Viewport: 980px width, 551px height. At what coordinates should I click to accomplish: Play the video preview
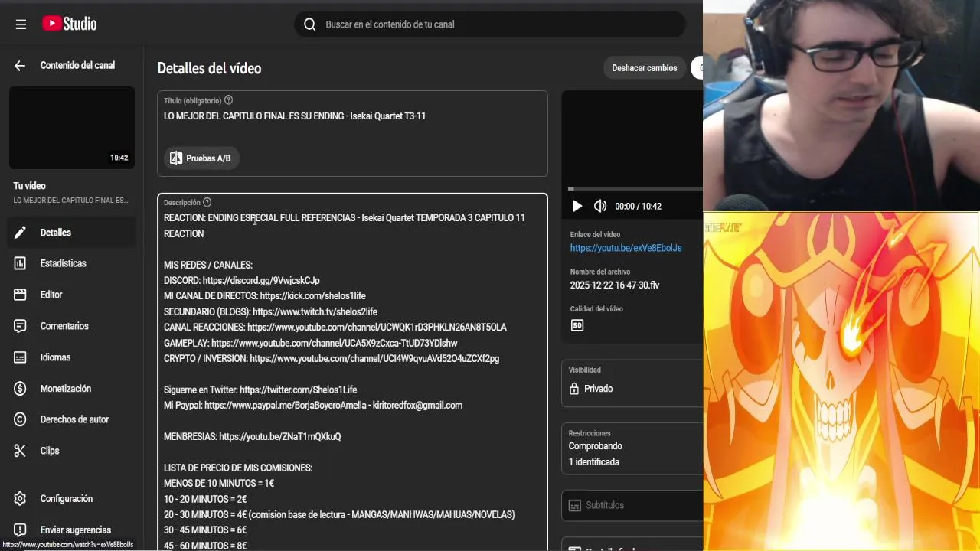tap(577, 206)
